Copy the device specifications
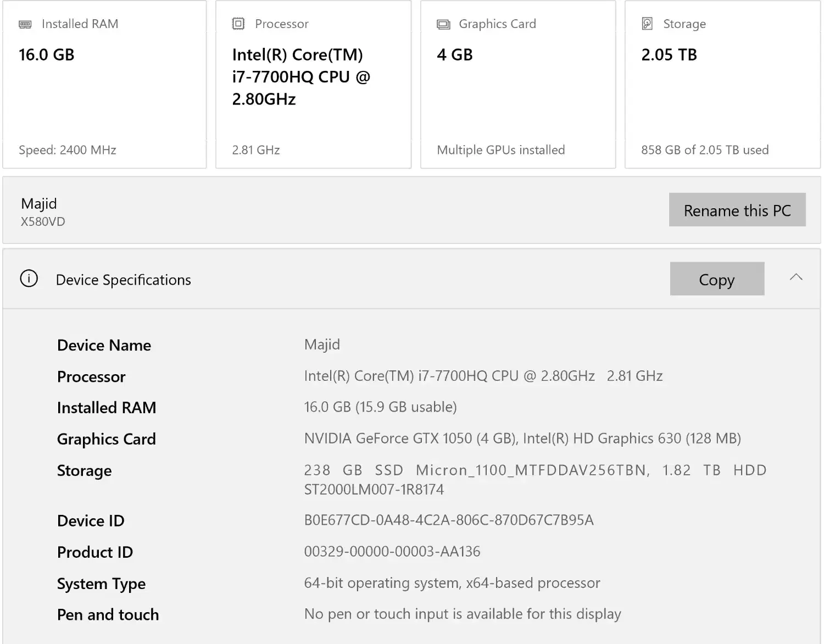824x644 pixels. tap(716, 279)
